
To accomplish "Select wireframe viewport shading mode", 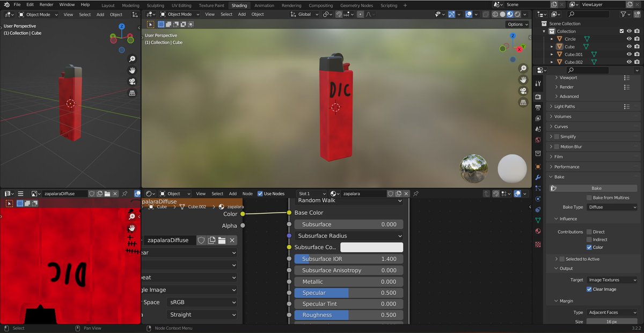I will [x=495, y=14].
